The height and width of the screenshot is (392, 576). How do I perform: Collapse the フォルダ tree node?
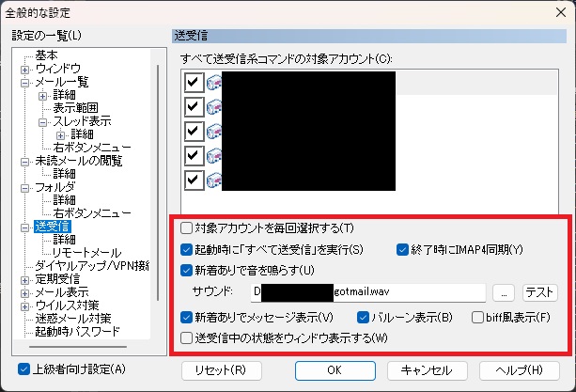click(x=24, y=188)
